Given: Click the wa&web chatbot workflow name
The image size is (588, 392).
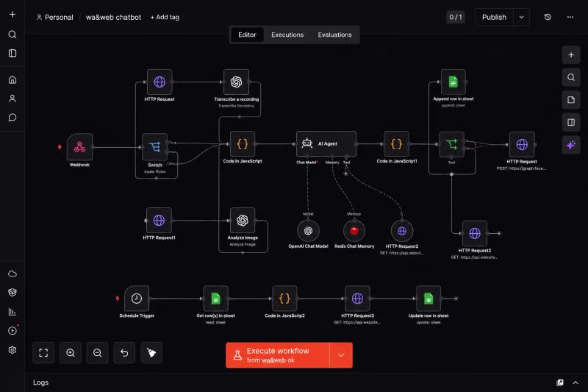Looking at the screenshot, I should 113,17.
